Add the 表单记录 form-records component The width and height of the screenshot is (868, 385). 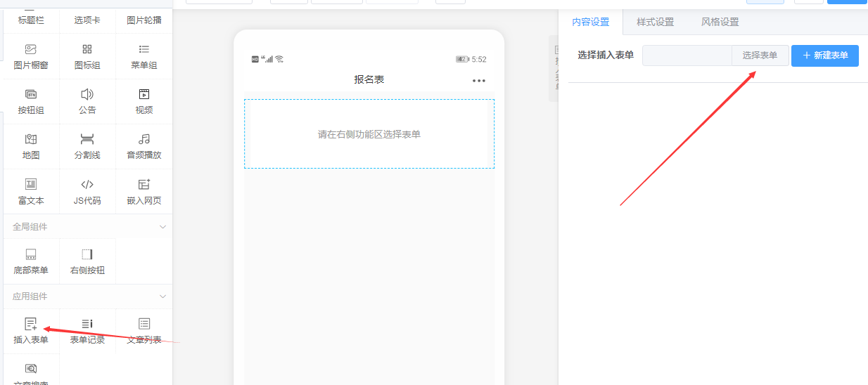[x=87, y=331]
